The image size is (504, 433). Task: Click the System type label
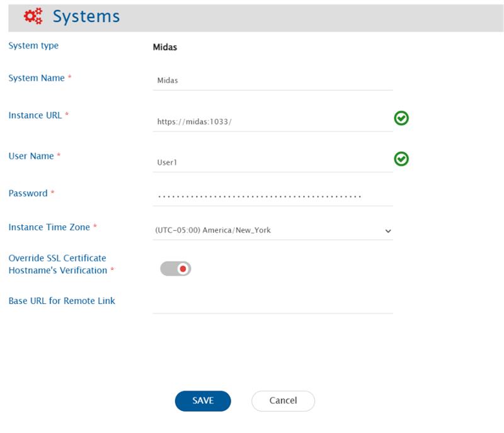coord(33,46)
